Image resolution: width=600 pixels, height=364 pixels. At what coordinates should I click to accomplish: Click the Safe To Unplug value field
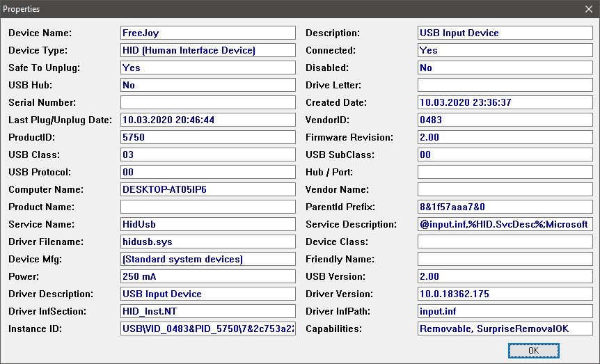coord(208,68)
